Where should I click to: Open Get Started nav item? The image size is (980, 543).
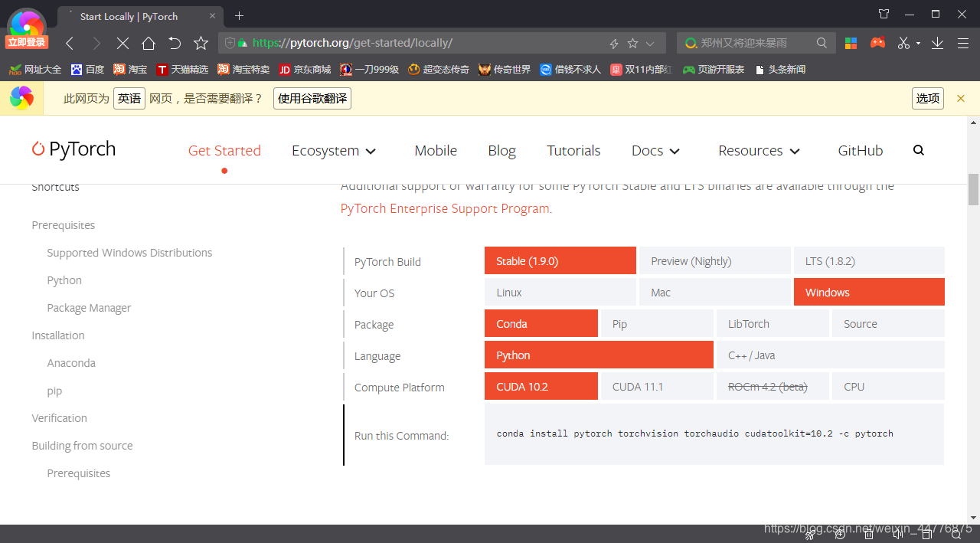(x=224, y=150)
